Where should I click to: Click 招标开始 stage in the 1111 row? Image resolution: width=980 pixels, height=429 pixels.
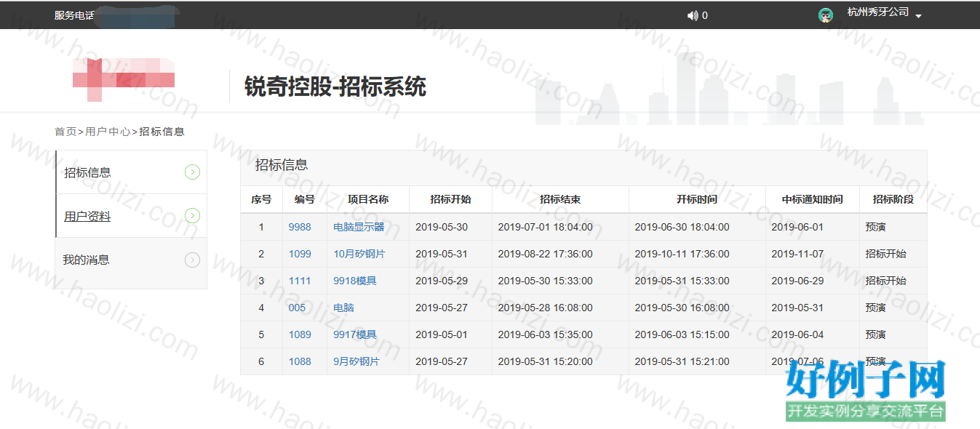885,281
